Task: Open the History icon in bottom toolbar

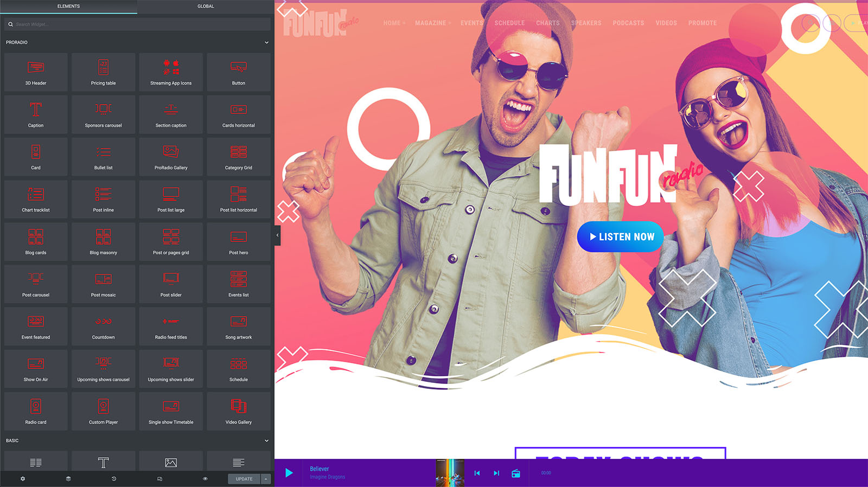Action: click(114, 479)
